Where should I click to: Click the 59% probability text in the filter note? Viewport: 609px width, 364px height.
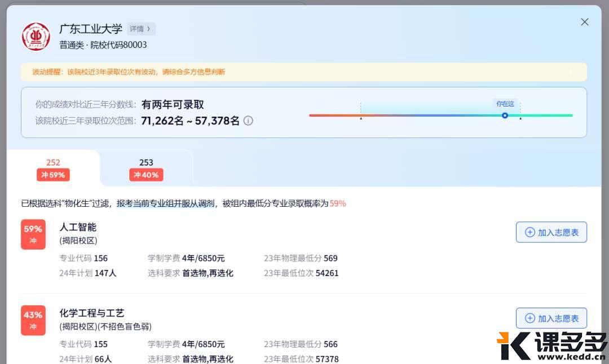(338, 203)
